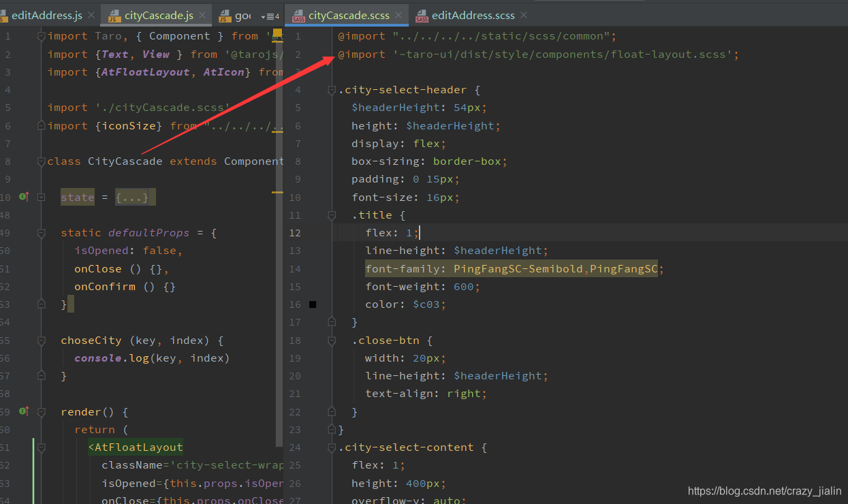Click the closing fold marker after console.log line
The height and width of the screenshot is (504, 848).
pyautogui.click(x=42, y=375)
